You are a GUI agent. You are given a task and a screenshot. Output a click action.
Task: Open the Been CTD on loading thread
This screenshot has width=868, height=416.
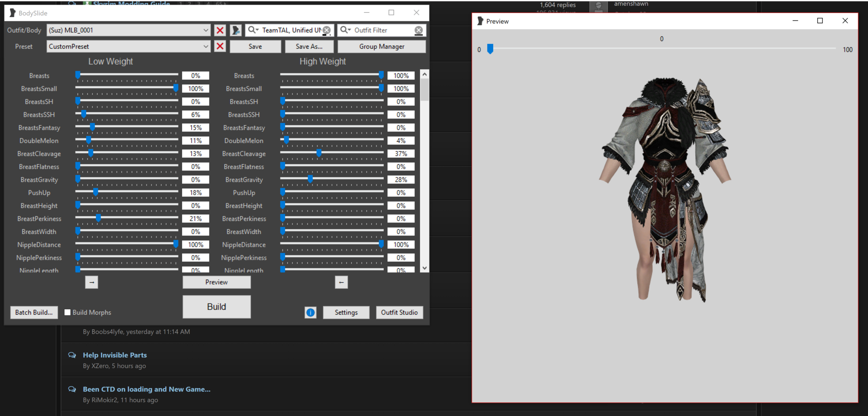coord(146,389)
